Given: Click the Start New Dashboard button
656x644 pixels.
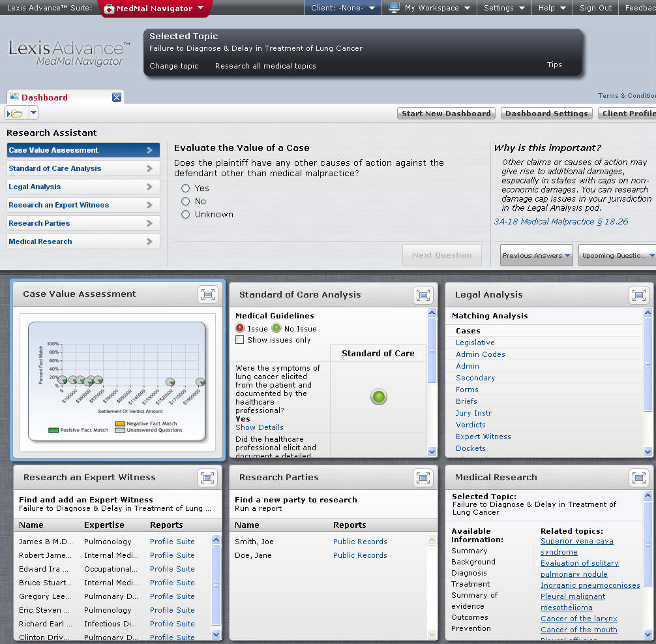Looking at the screenshot, I should coord(447,114).
